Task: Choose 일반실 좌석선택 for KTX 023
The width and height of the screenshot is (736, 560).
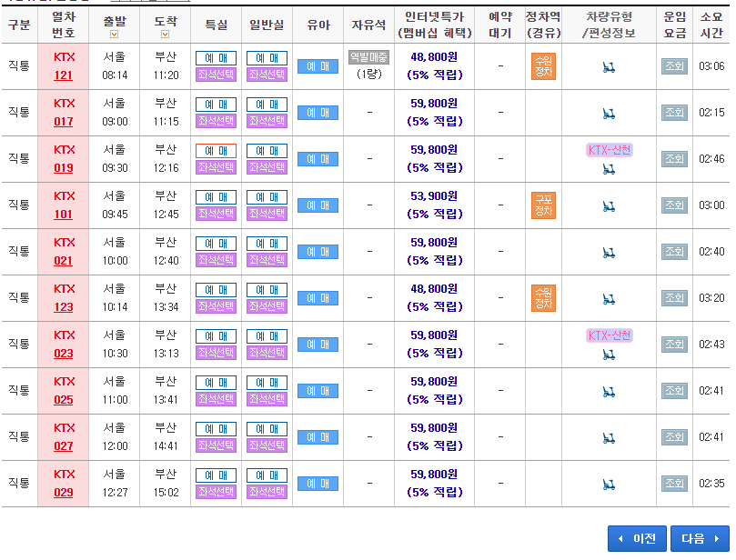Action: coord(267,353)
